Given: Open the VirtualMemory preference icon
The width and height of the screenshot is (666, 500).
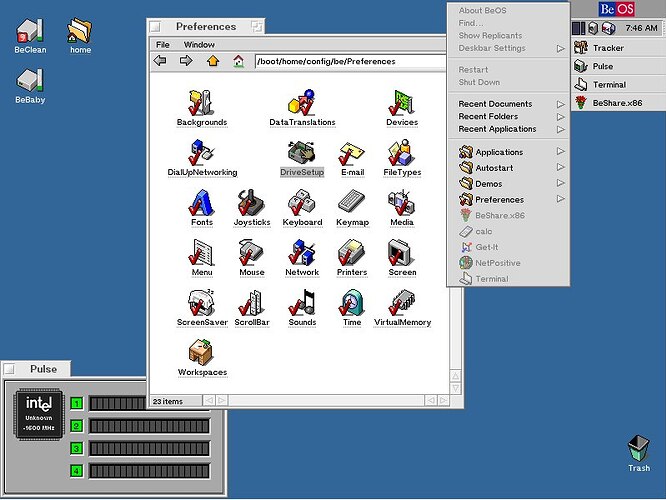Looking at the screenshot, I should [402, 303].
